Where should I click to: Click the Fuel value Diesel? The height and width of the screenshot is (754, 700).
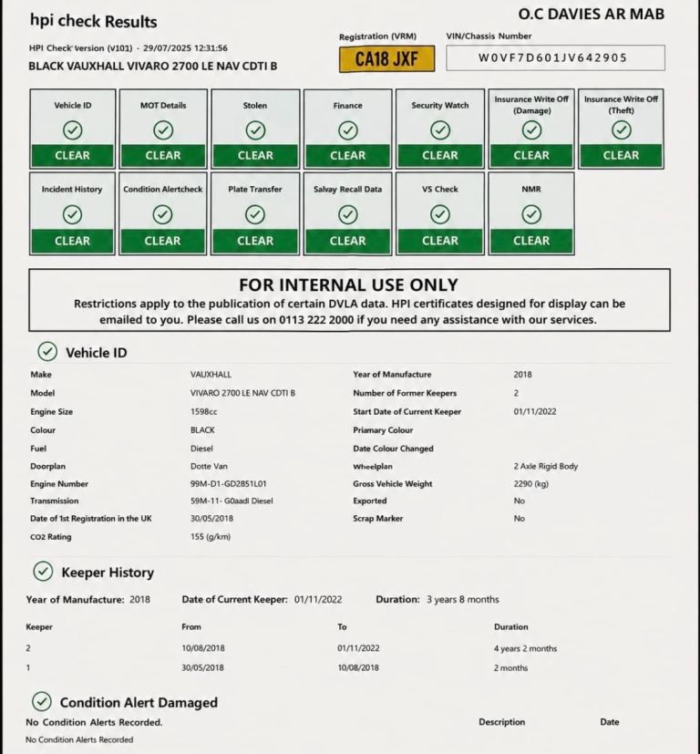pyautogui.click(x=201, y=449)
